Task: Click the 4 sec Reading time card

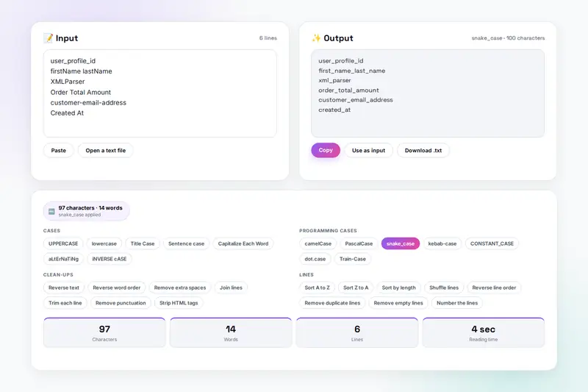Action: [484, 332]
